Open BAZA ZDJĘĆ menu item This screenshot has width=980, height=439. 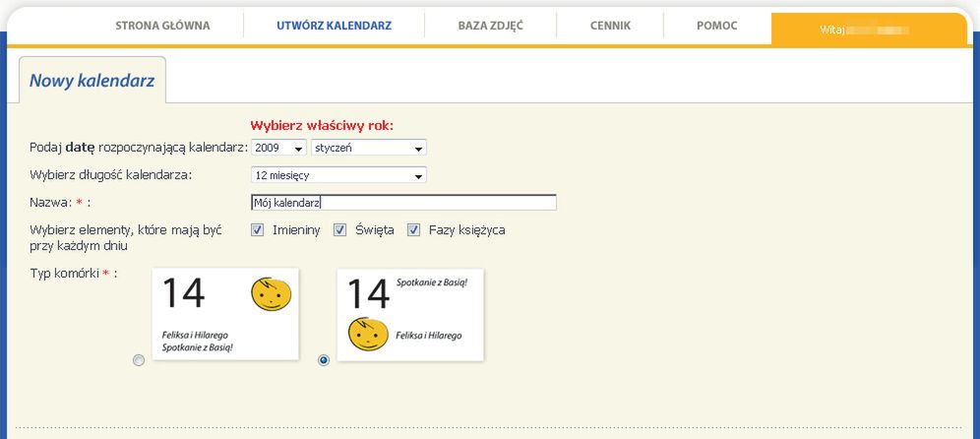(x=491, y=27)
